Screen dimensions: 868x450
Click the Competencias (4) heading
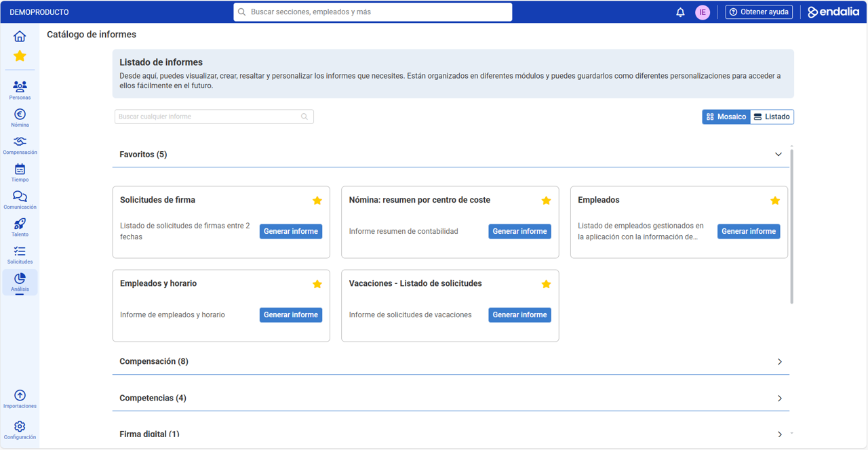pyautogui.click(x=153, y=398)
